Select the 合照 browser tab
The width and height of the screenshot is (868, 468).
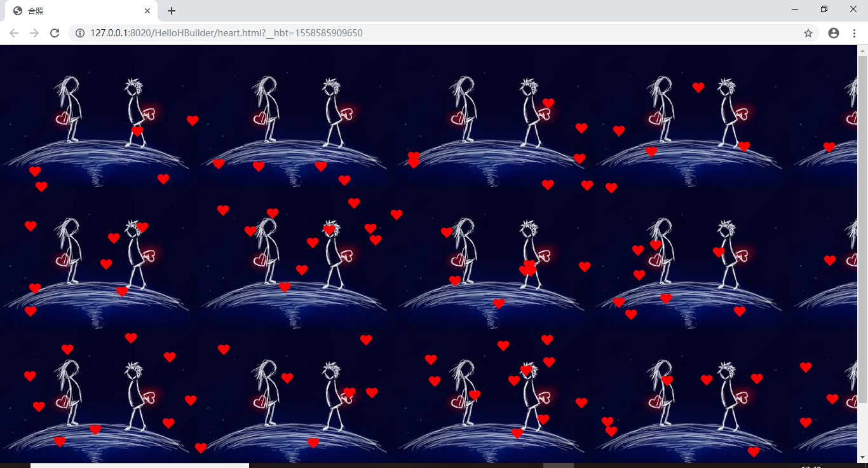click(81, 11)
